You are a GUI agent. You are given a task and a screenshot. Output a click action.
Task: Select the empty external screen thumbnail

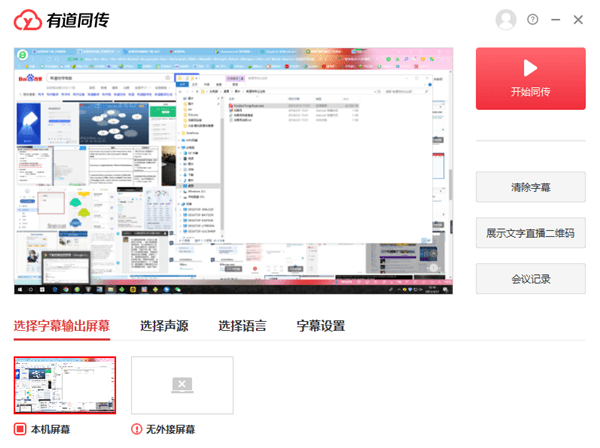click(182, 385)
